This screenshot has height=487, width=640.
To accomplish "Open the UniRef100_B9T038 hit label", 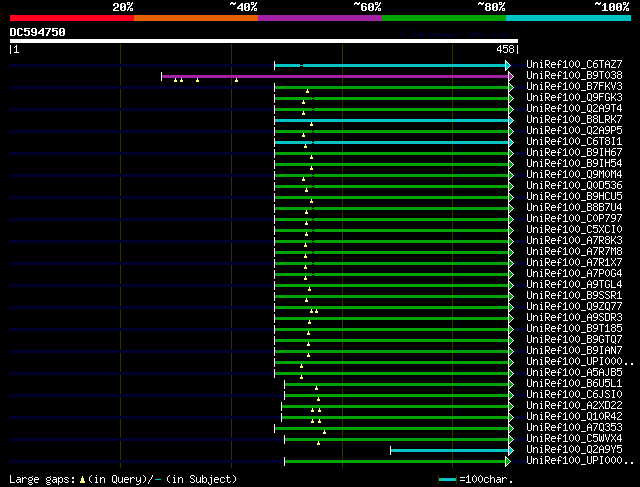I will click(574, 76).
